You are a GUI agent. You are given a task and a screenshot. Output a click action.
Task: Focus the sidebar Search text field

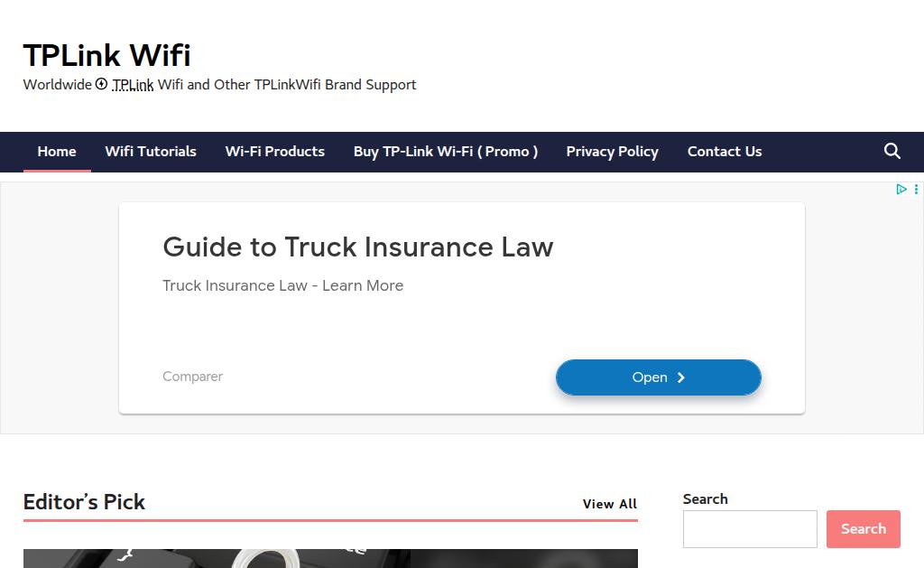click(750, 529)
